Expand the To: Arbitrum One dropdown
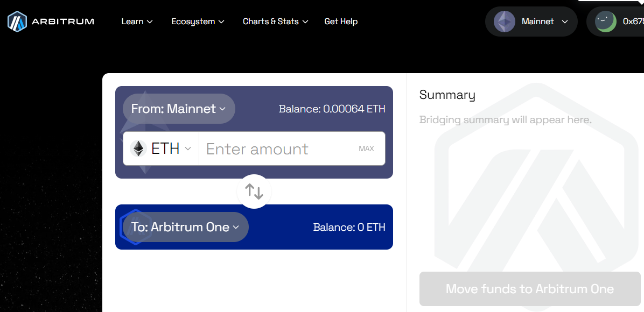644x312 pixels. 185,227
